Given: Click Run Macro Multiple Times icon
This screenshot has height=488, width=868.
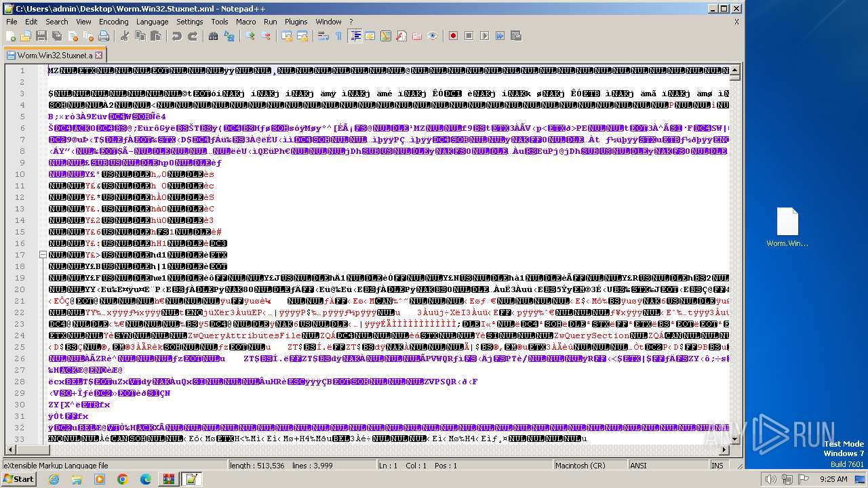Looking at the screenshot, I should tap(500, 36).
